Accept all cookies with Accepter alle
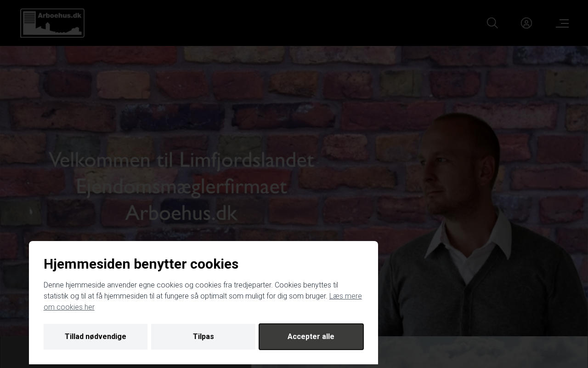Image resolution: width=588 pixels, height=368 pixels. tap(311, 337)
